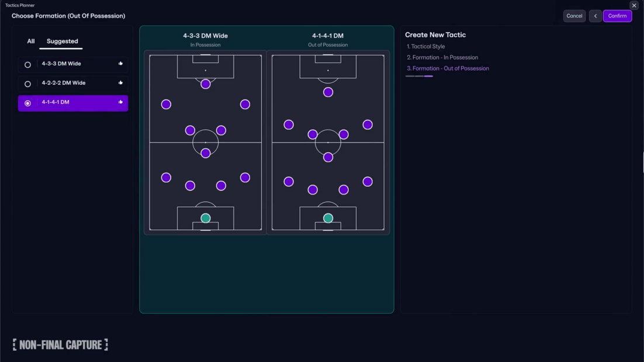Click the defensive midfielder marker on the In Possession pitch

(x=205, y=153)
